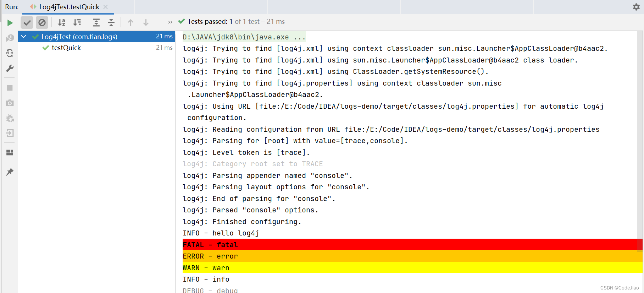This screenshot has width=644, height=293.
Task: Go to next failed test arrow
Action: (146, 23)
